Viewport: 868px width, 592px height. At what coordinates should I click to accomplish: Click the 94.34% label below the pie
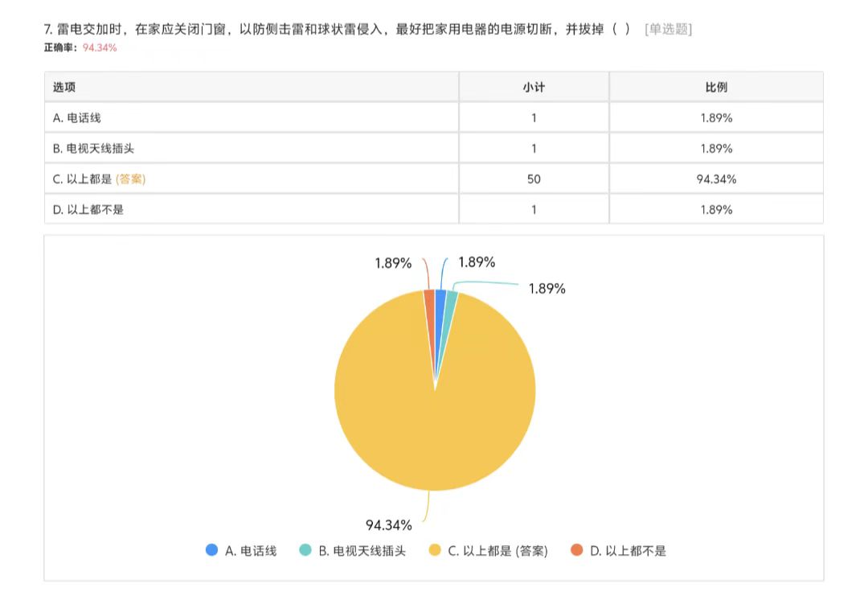click(389, 525)
